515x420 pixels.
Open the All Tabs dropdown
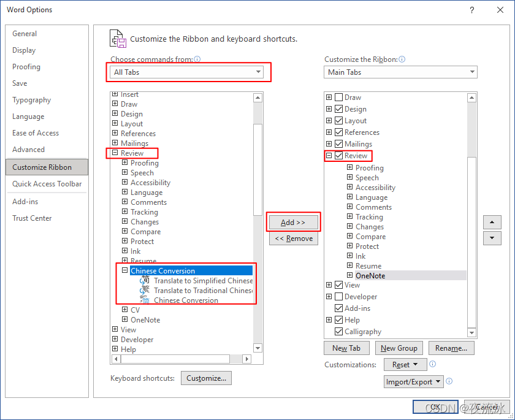point(187,72)
